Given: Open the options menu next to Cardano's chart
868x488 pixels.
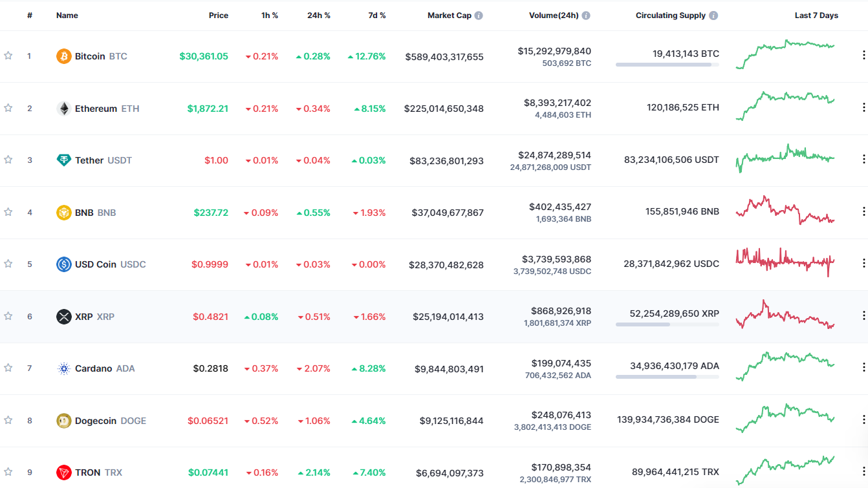Looking at the screenshot, I should (x=863, y=366).
